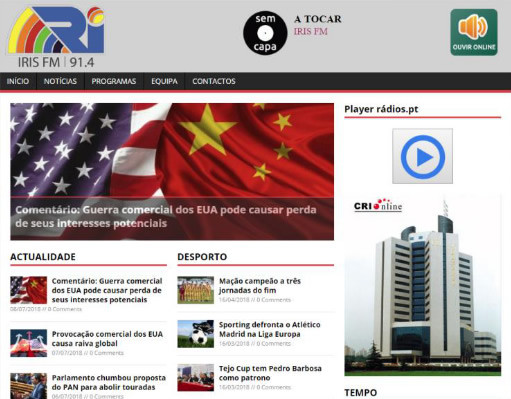Open 'Sporting defronta o Atlético Madrid' article
Viewport: 511px width, 399px height.
point(270,329)
